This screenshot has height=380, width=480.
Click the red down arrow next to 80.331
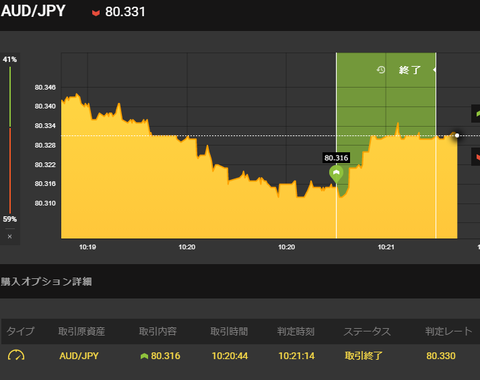[x=96, y=13]
